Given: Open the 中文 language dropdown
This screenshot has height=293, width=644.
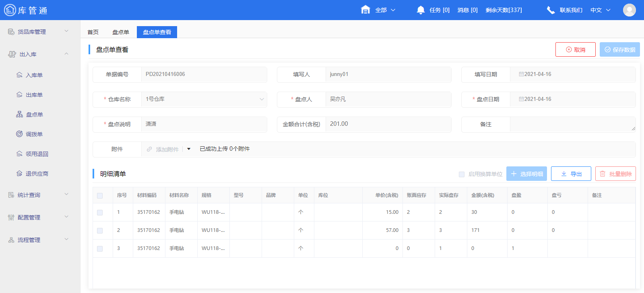Looking at the screenshot, I should pos(601,10).
